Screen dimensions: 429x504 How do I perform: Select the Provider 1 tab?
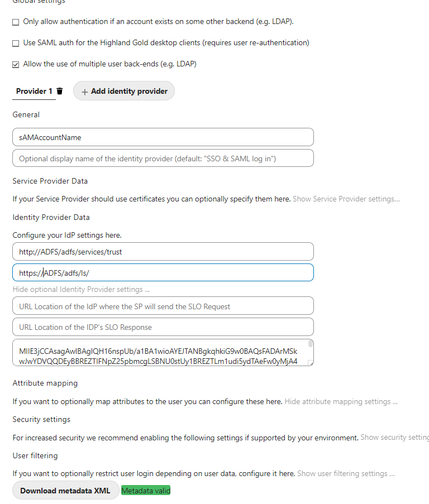pyautogui.click(x=34, y=90)
